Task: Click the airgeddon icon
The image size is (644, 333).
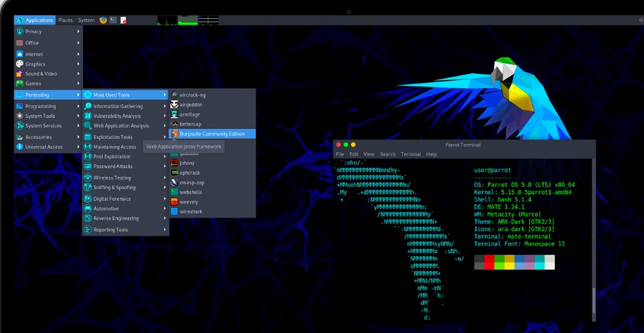Action: (x=174, y=105)
